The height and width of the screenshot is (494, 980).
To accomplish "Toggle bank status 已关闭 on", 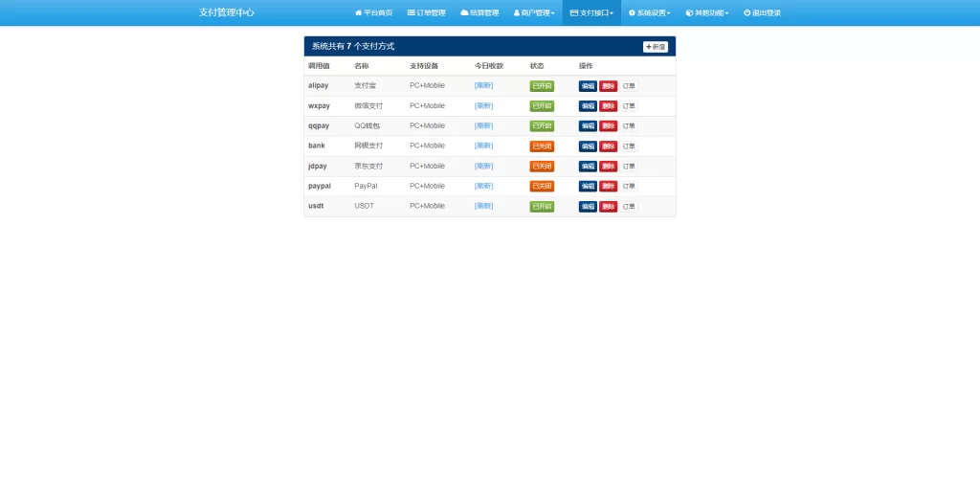I will [542, 146].
